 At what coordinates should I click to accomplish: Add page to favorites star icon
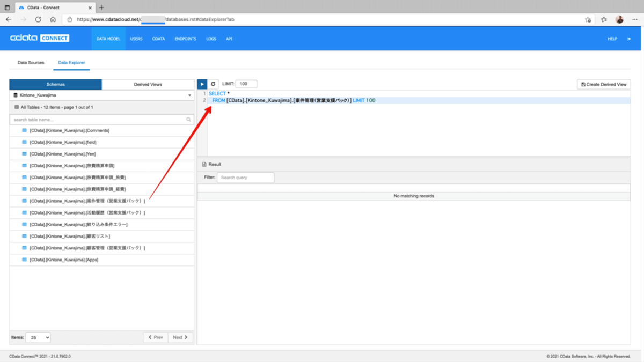click(588, 19)
